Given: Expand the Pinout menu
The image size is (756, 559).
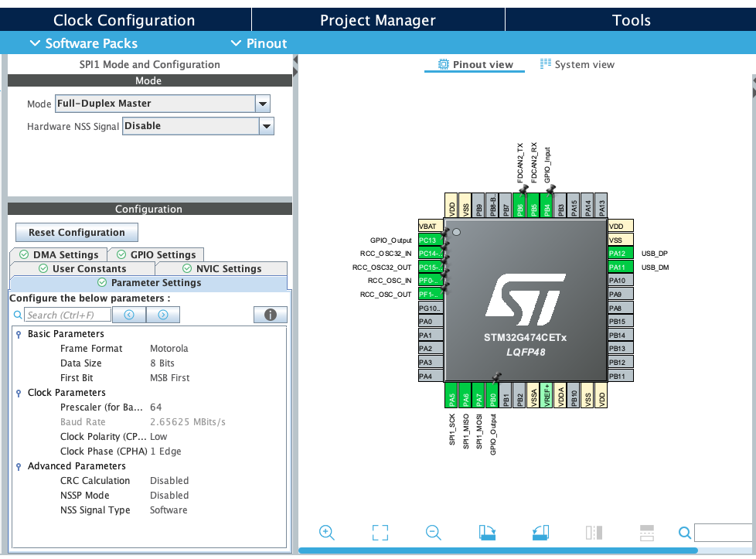Looking at the screenshot, I should 259,43.
